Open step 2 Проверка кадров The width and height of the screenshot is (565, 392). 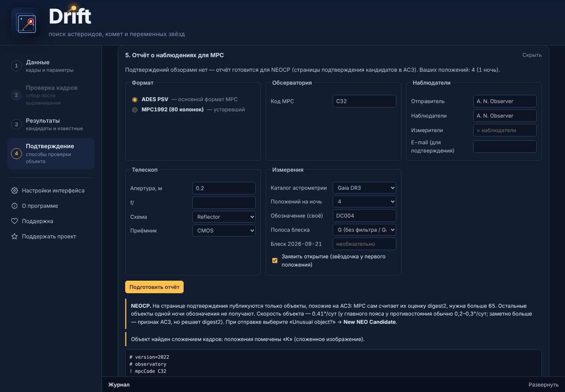(x=51, y=95)
